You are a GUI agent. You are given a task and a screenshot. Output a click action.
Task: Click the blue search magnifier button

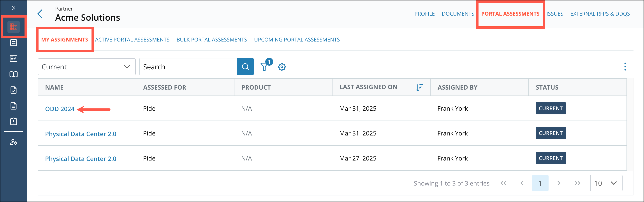click(245, 67)
